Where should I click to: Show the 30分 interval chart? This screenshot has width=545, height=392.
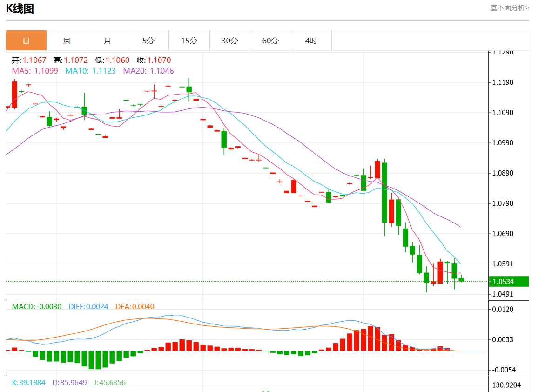click(229, 41)
